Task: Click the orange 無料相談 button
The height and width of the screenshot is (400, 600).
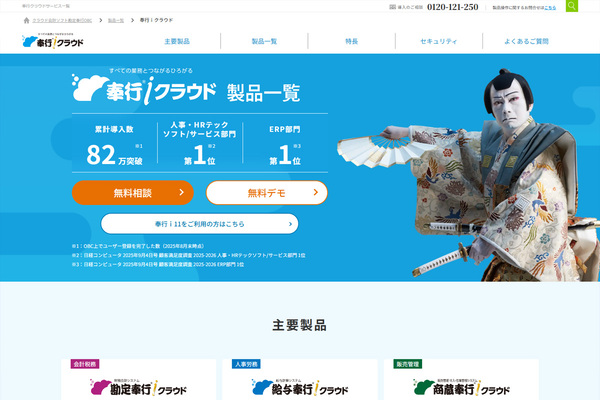Action: click(133, 193)
